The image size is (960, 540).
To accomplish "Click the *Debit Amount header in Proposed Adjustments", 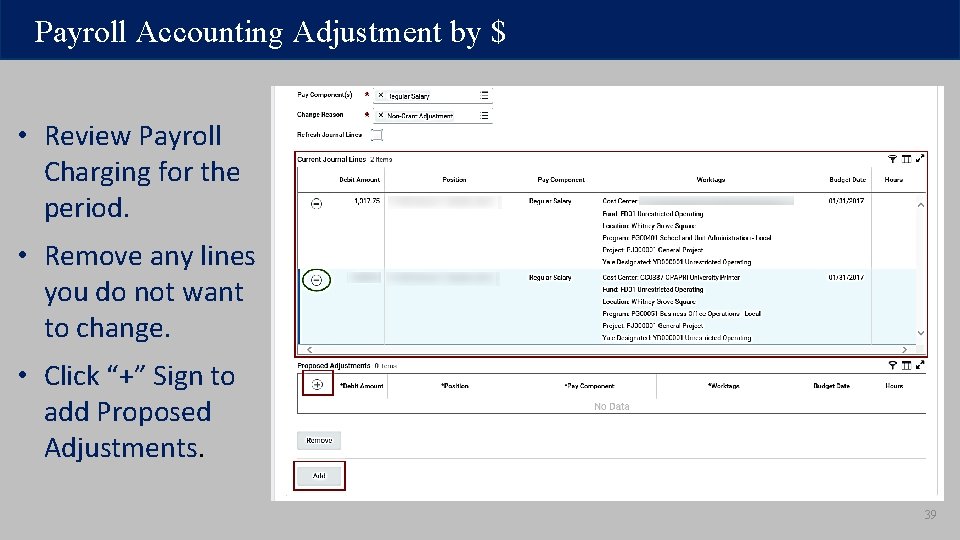I will 361,386.
